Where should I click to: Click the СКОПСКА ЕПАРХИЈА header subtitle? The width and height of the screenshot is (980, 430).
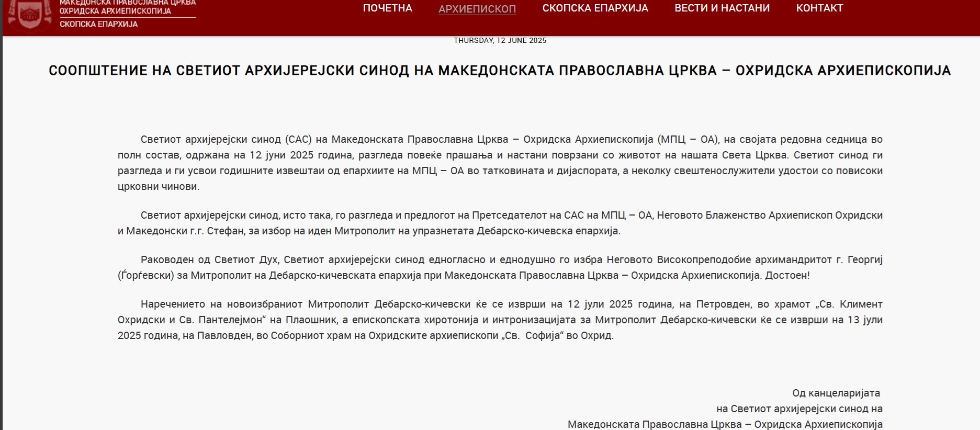click(x=99, y=24)
